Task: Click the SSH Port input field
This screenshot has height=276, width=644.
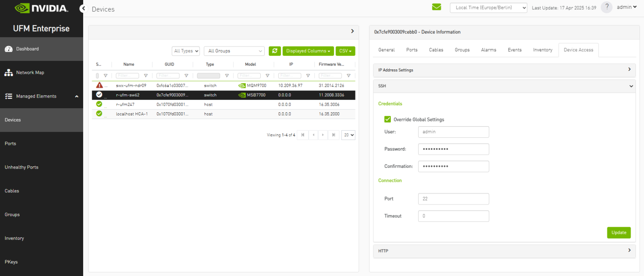Action: [453, 199]
